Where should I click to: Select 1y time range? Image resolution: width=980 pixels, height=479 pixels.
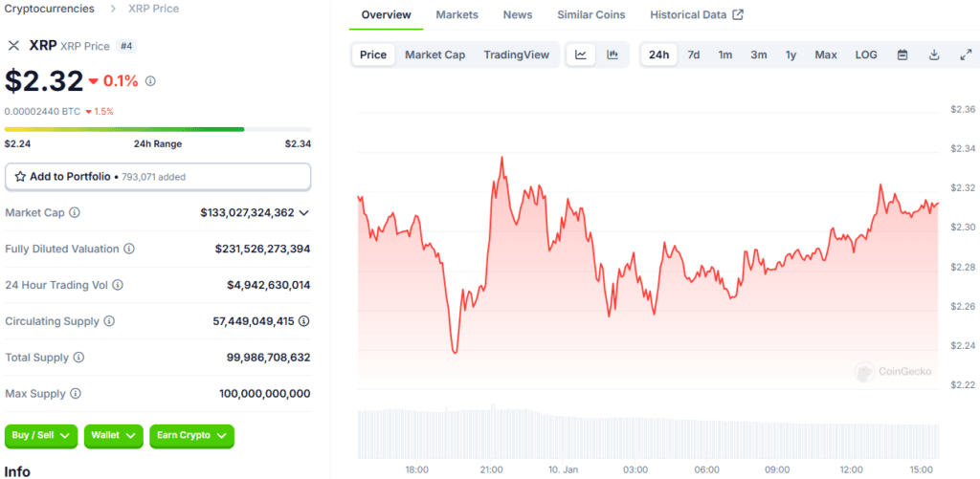pyautogui.click(x=791, y=54)
